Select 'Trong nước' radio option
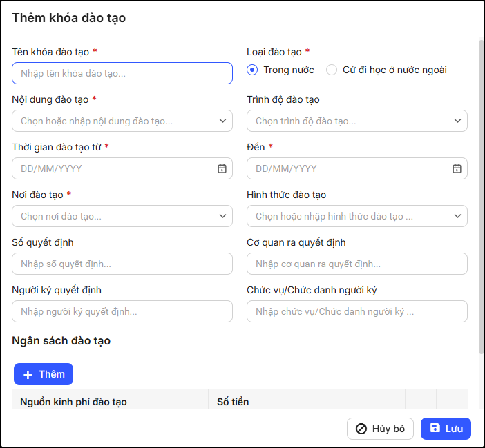 pyautogui.click(x=253, y=70)
